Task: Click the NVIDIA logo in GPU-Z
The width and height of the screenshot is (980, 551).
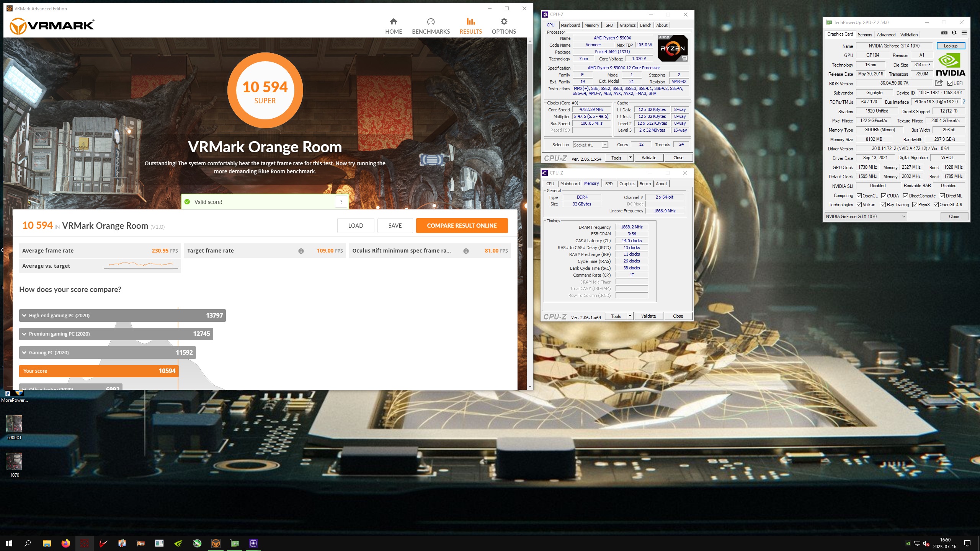Action: tap(951, 65)
